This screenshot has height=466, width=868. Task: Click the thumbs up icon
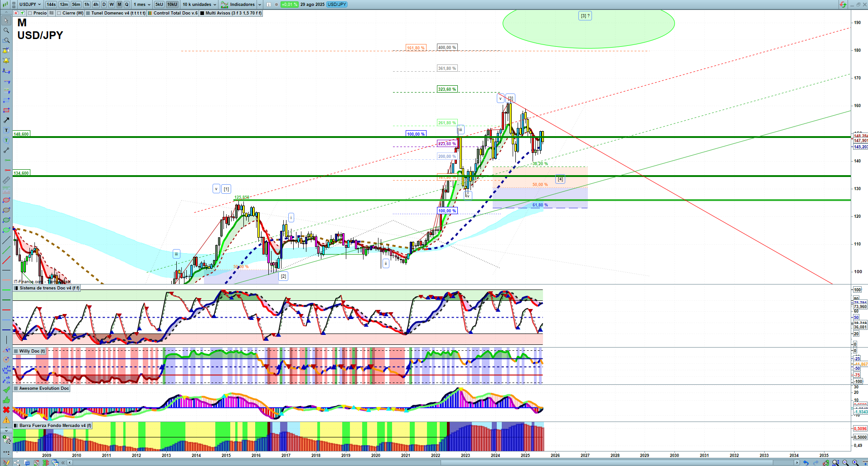pos(6,400)
